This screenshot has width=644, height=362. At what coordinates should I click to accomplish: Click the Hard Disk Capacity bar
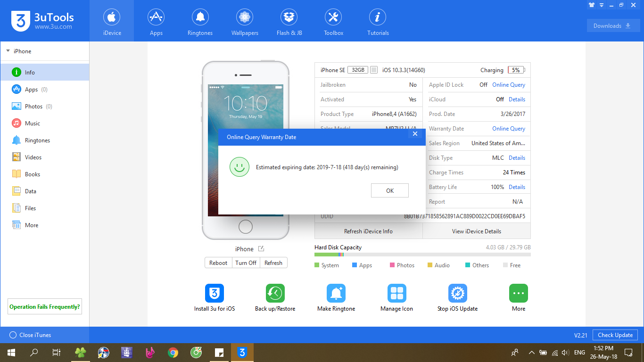[x=422, y=255]
